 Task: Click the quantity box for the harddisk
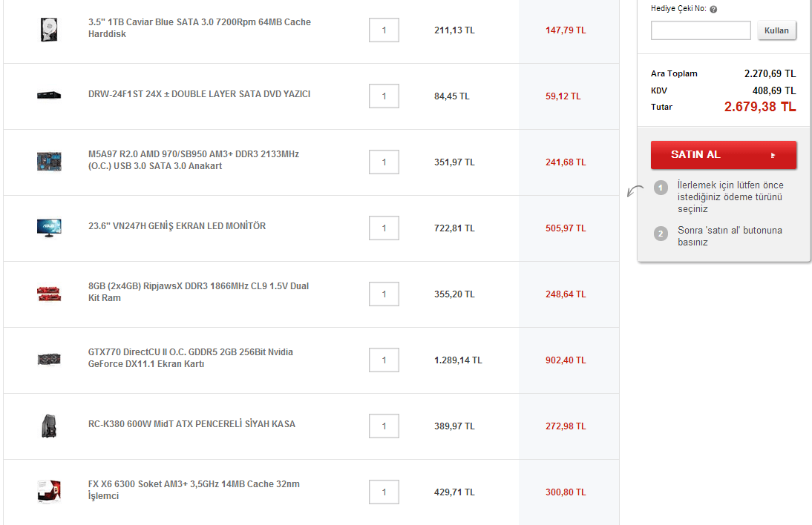point(384,30)
